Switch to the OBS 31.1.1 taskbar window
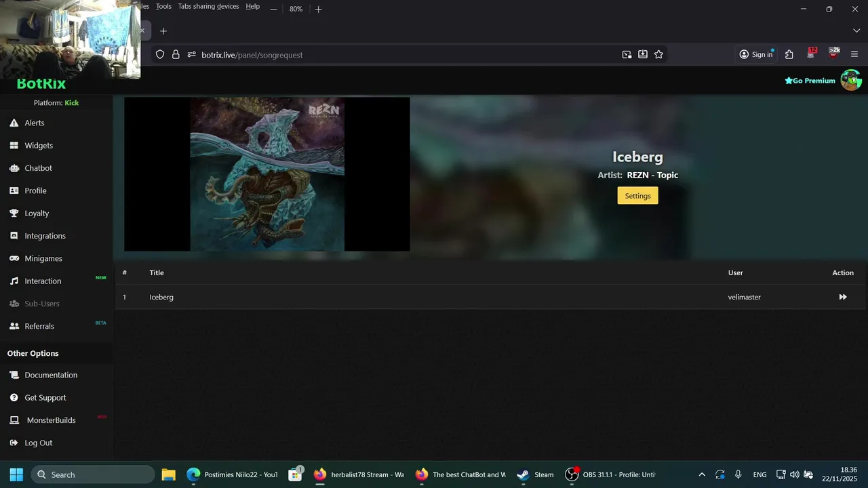 [x=610, y=474]
